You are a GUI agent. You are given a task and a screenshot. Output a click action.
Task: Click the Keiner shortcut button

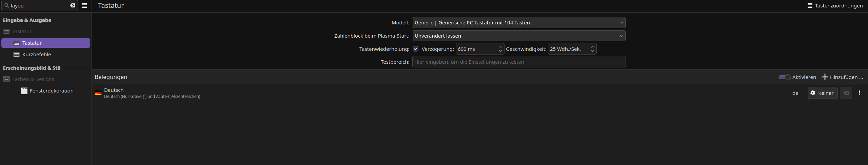[822, 93]
